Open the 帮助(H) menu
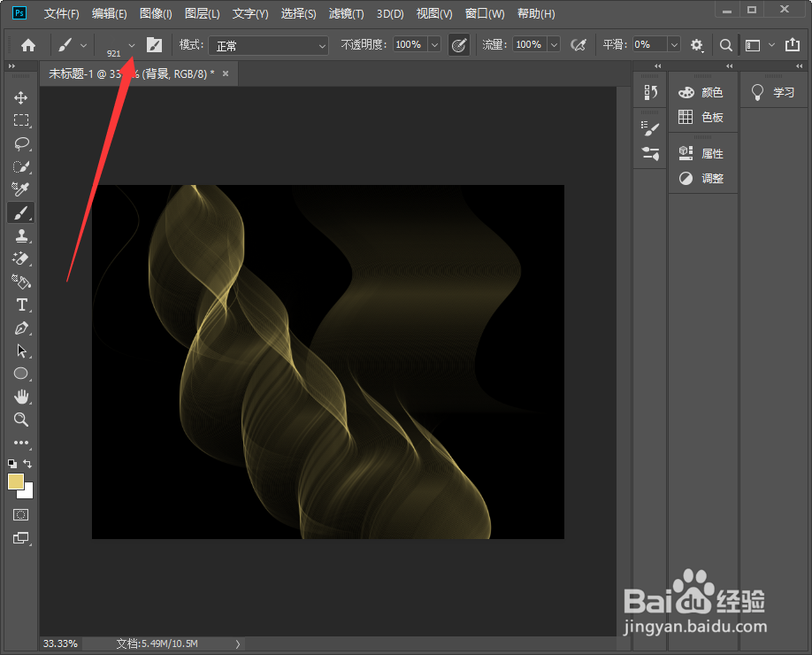Screen dimensions: 812x655 coord(536,14)
